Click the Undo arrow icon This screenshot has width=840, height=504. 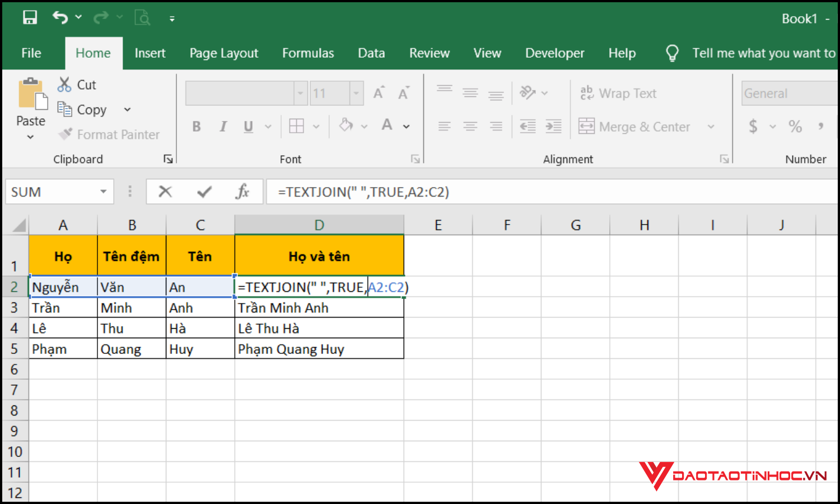[60, 18]
